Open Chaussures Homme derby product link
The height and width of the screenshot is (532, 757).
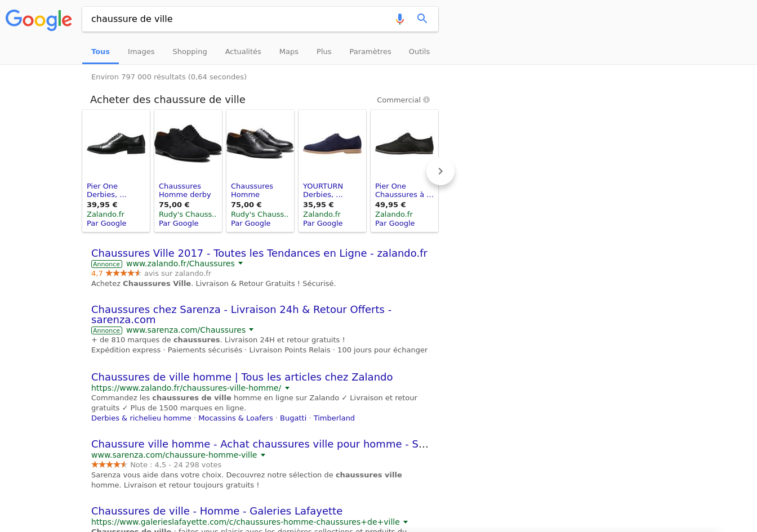pyautogui.click(x=185, y=190)
